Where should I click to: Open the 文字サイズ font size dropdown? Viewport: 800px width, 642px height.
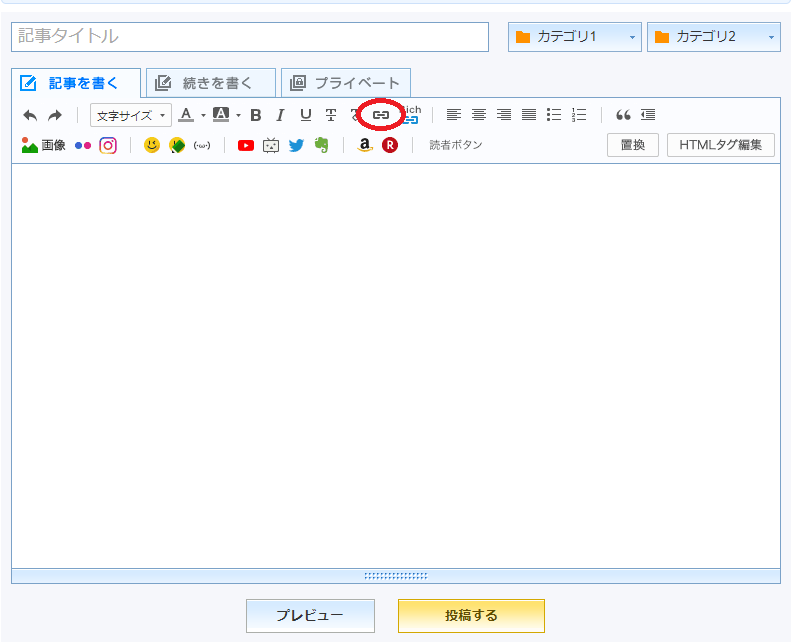click(x=131, y=115)
